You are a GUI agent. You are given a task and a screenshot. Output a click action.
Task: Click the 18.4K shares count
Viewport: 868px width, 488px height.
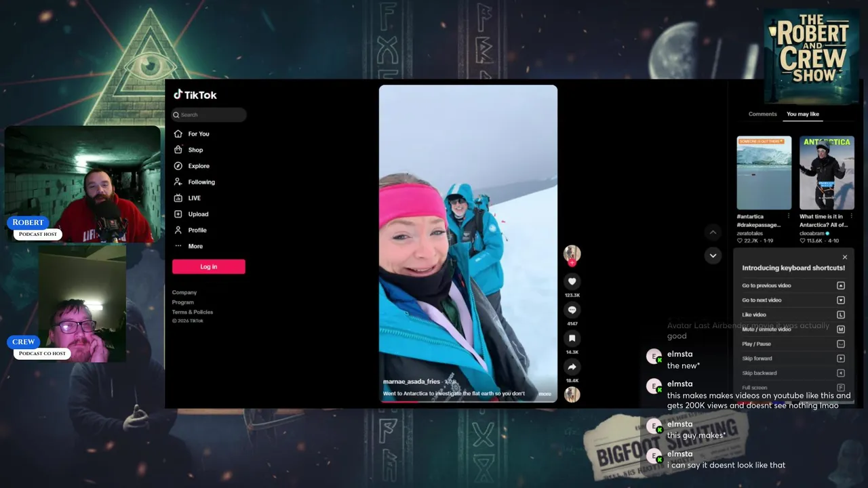tap(572, 381)
